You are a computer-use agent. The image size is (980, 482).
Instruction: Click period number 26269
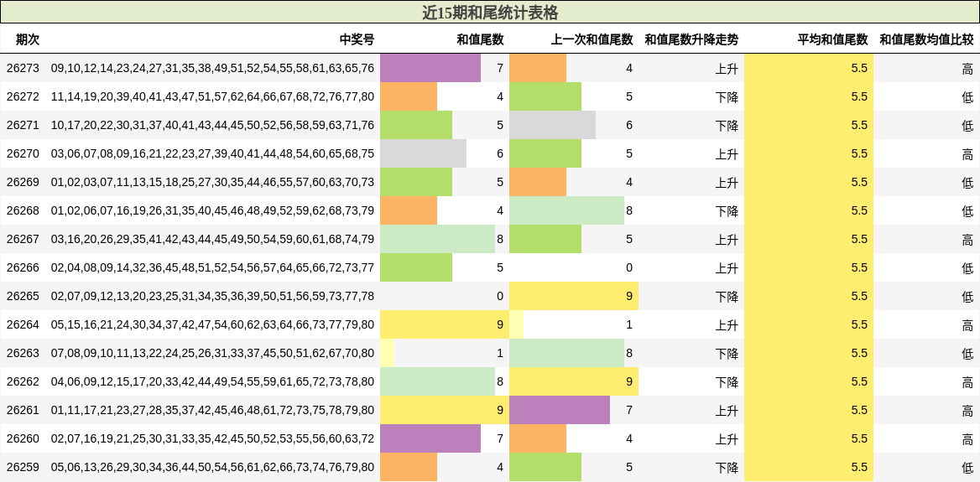23,182
